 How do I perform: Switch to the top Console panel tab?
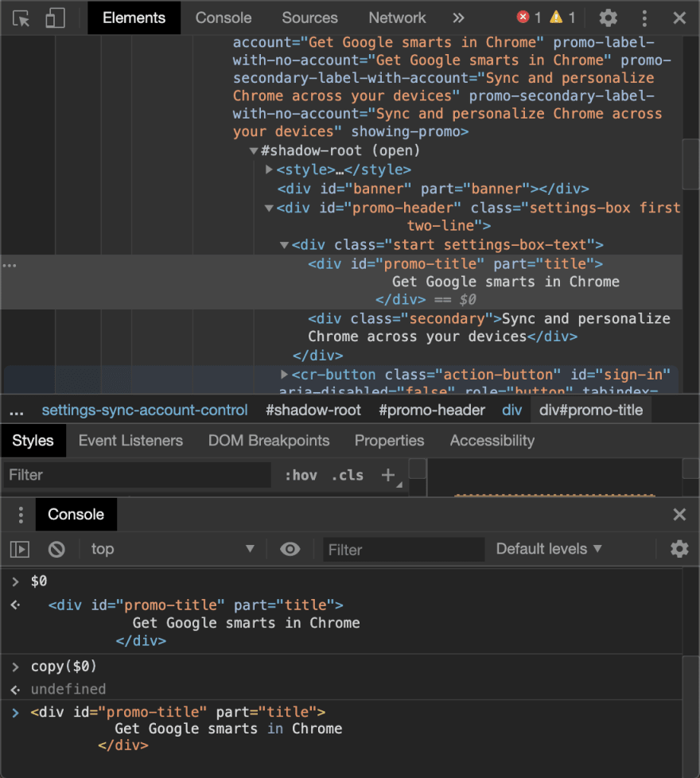coord(224,18)
